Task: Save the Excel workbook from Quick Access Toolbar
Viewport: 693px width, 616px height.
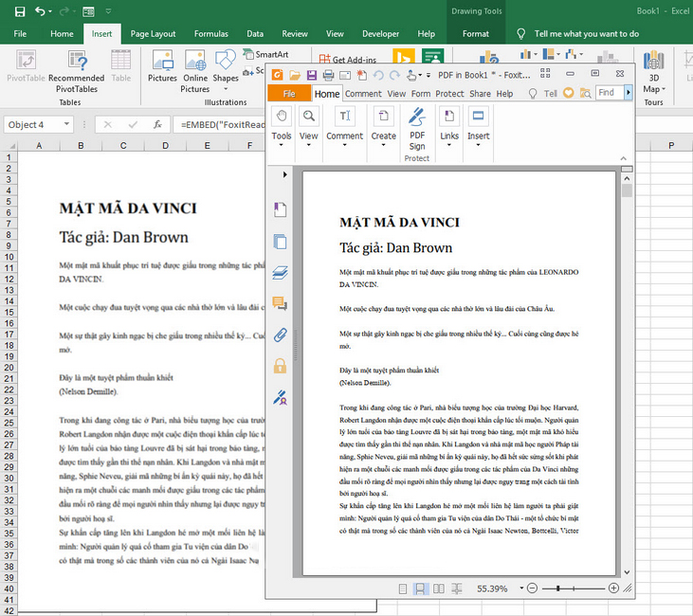Action: pos(20,11)
